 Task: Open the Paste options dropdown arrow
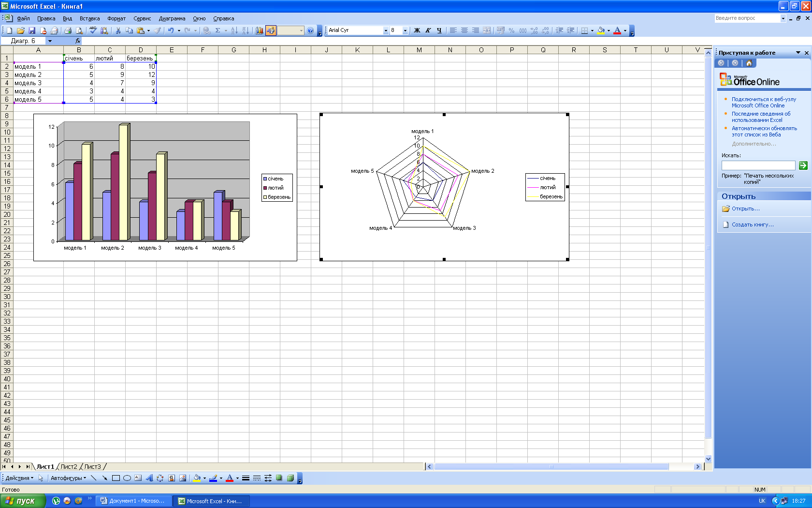[x=148, y=30]
